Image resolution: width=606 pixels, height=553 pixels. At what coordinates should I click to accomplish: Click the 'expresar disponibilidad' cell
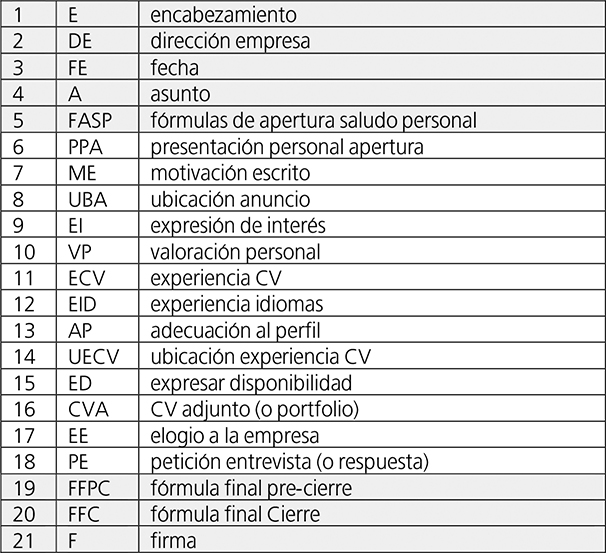(x=250, y=382)
